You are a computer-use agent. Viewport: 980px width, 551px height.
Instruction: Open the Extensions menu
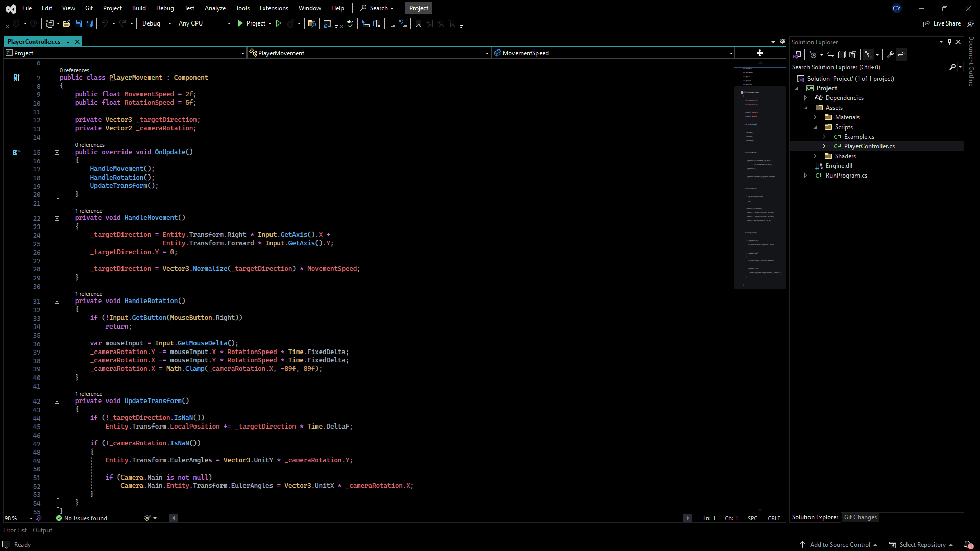point(274,8)
